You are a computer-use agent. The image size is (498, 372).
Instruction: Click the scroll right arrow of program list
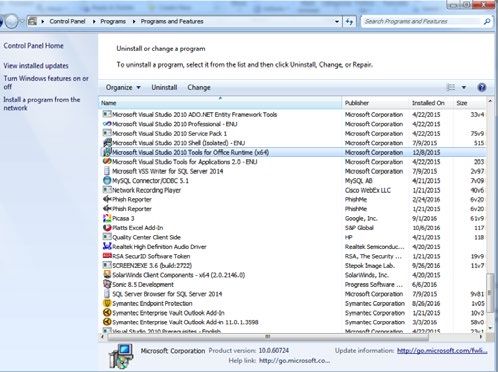(481, 337)
